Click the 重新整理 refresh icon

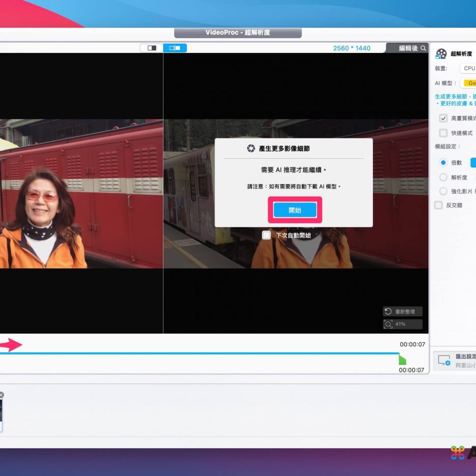coord(388,311)
